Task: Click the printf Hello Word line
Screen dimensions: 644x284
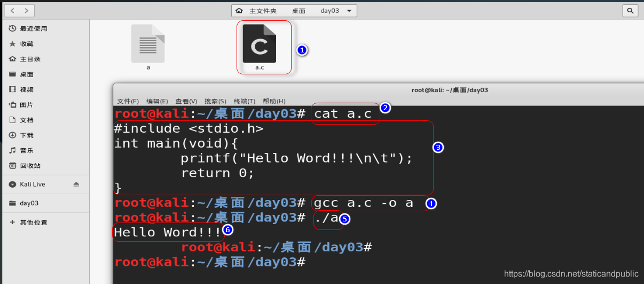Action: (x=297, y=158)
